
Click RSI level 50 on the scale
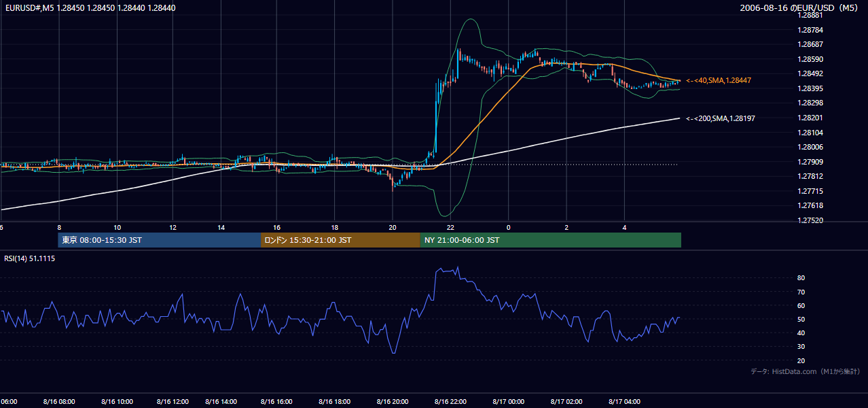tap(801, 319)
